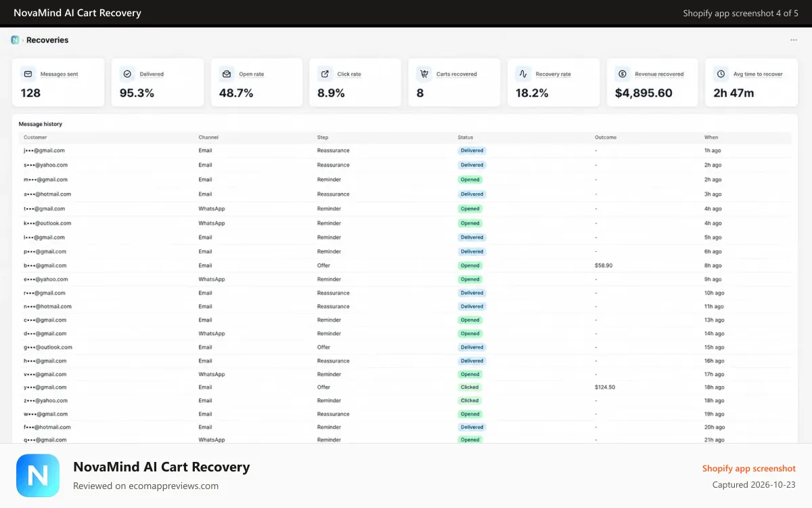Click the 13h ago timestamp
The height and width of the screenshot is (508, 812).
(x=714, y=320)
